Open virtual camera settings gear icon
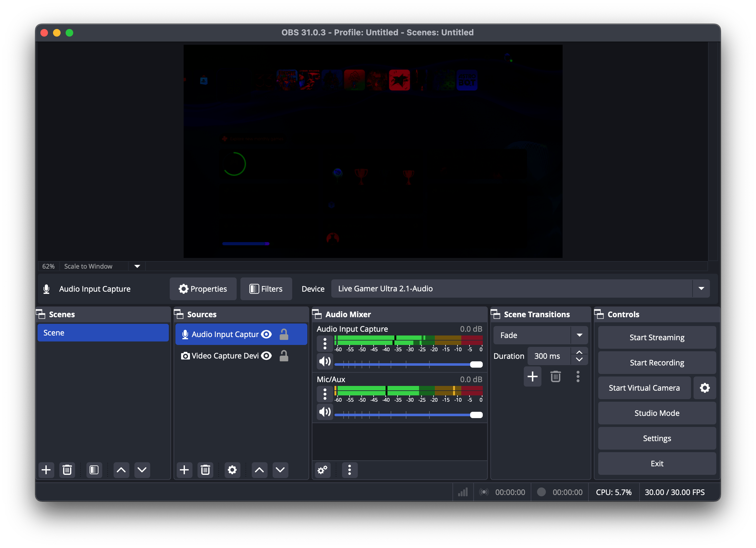The width and height of the screenshot is (756, 548). click(x=704, y=388)
